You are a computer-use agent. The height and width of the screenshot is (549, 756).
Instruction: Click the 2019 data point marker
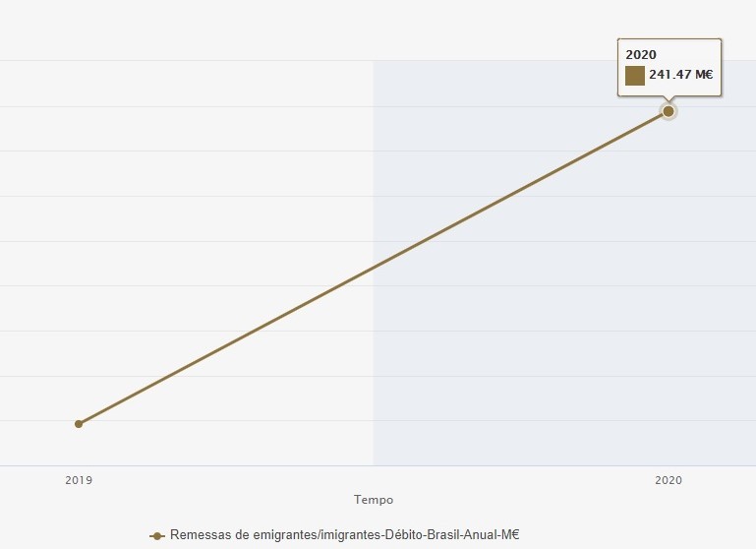click(x=79, y=424)
